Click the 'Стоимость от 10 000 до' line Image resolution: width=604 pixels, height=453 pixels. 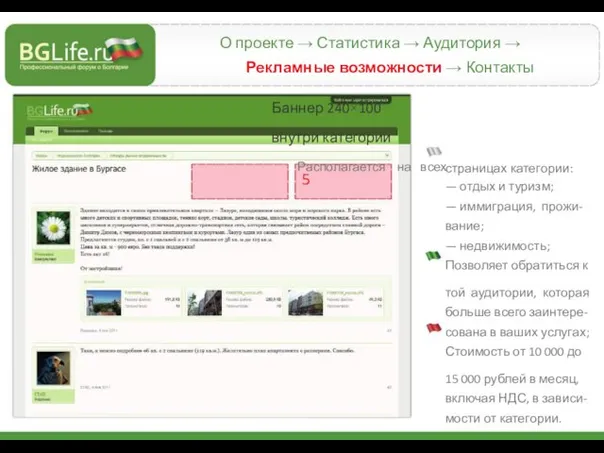point(513,352)
